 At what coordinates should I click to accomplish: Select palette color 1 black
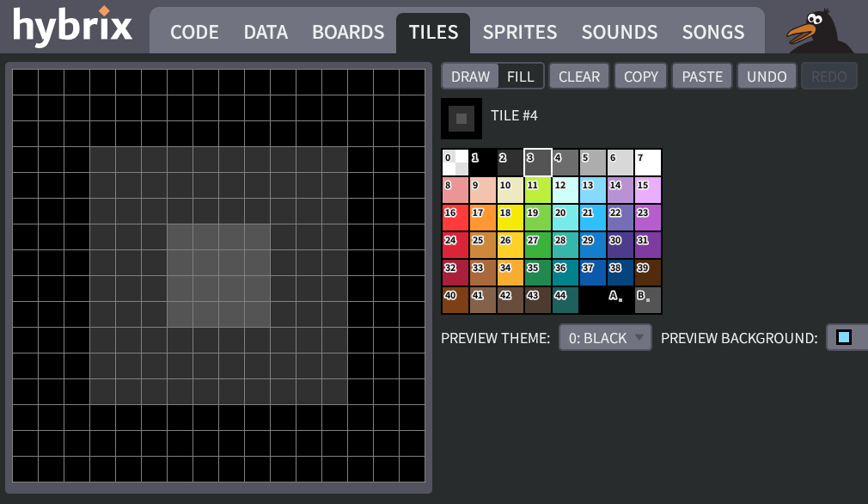coord(481,162)
